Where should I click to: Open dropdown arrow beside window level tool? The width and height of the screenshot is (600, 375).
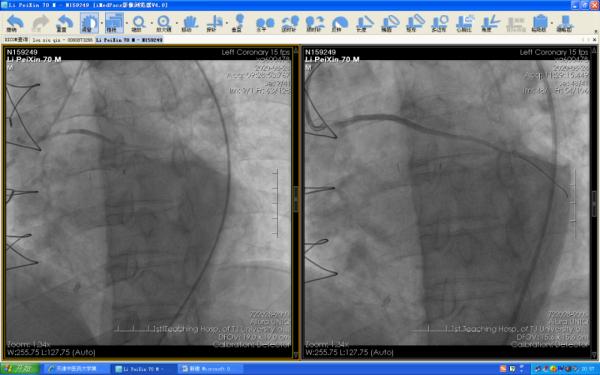tap(101, 23)
